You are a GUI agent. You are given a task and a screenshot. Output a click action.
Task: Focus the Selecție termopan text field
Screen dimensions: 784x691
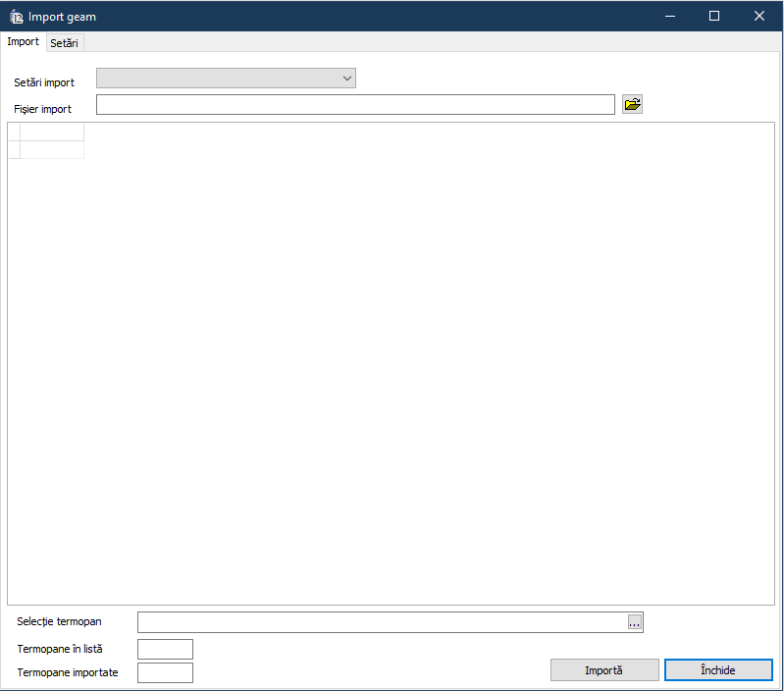[x=383, y=622]
